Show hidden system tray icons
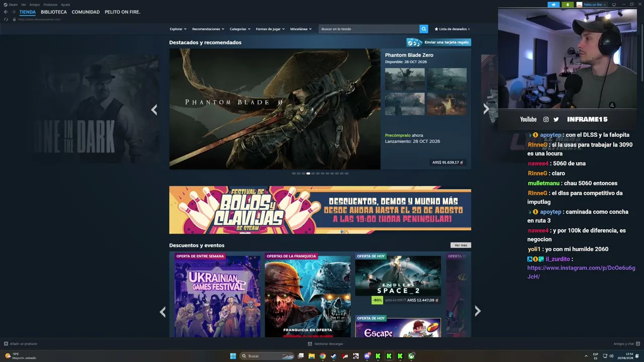 (586, 356)
